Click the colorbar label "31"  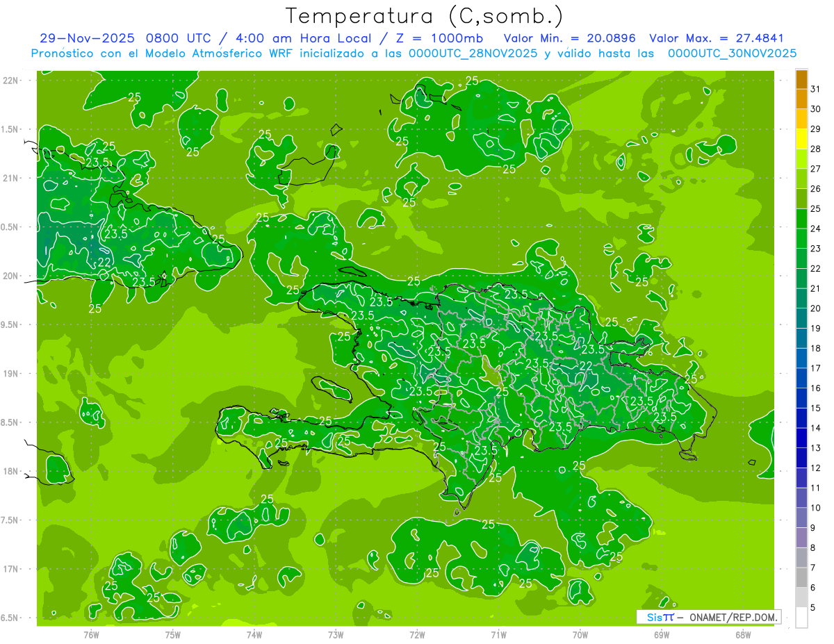click(x=816, y=89)
